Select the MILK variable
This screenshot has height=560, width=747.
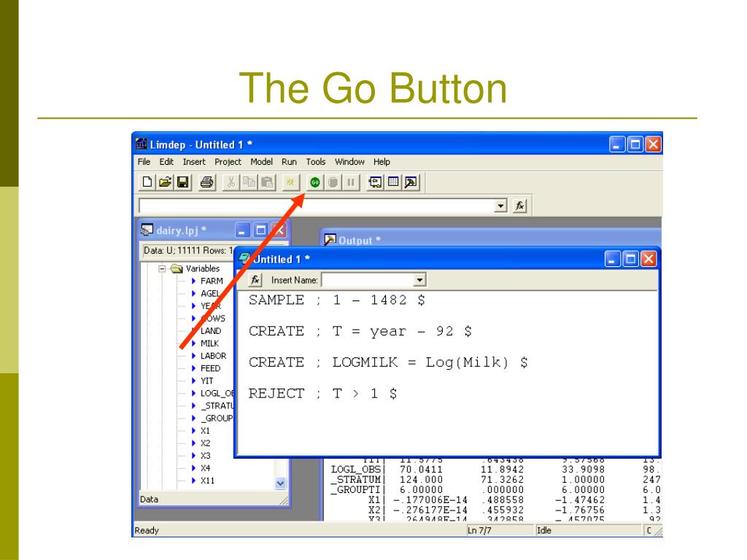click(x=209, y=343)
